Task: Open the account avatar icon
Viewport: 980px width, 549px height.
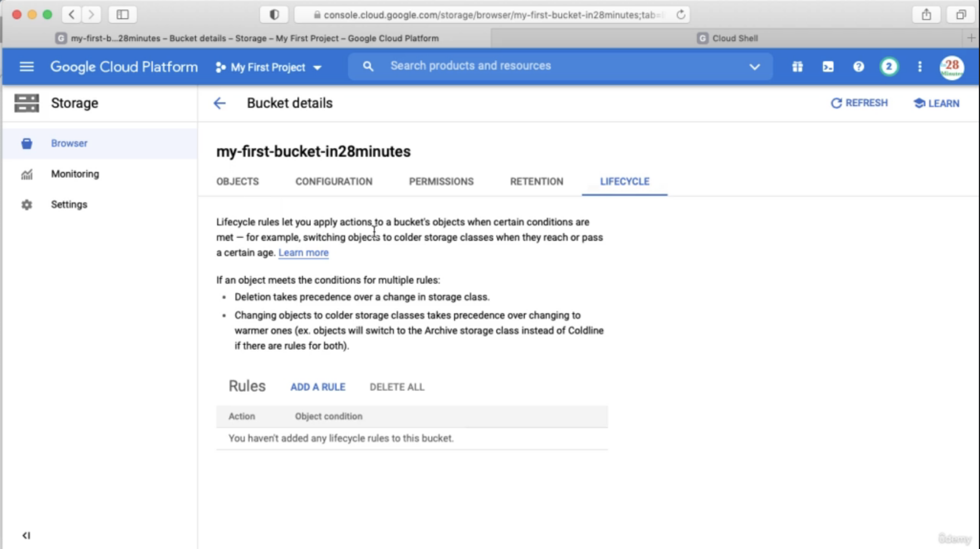Action: click(x=952, y=67)
